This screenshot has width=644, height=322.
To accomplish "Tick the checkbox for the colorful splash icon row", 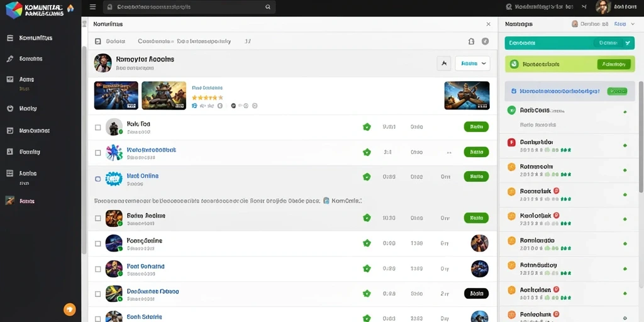I will [x=97, y=153].
